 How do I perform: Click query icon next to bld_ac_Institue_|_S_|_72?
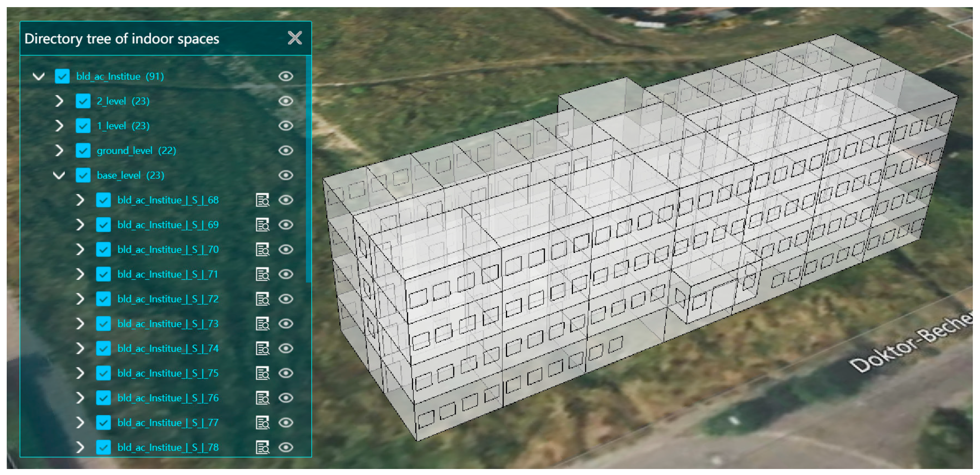tap(262, 299)
